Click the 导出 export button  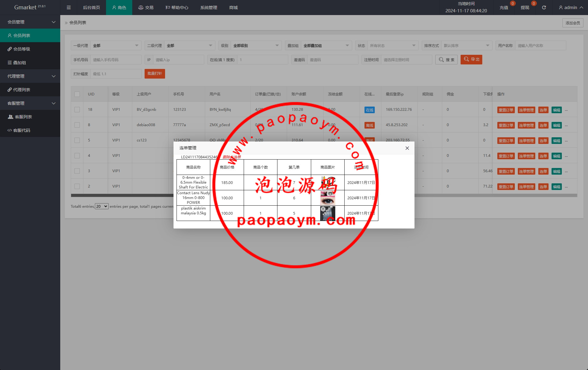pos(471,60)
